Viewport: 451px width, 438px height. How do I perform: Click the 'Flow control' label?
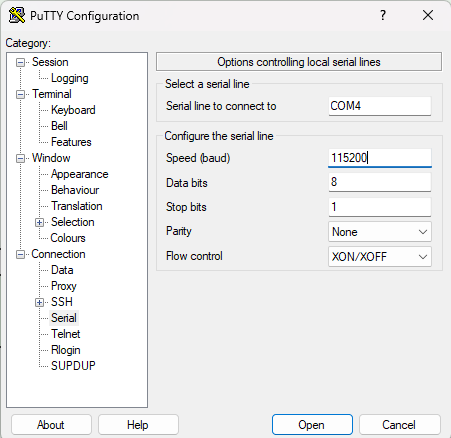[x=194, y=256]
